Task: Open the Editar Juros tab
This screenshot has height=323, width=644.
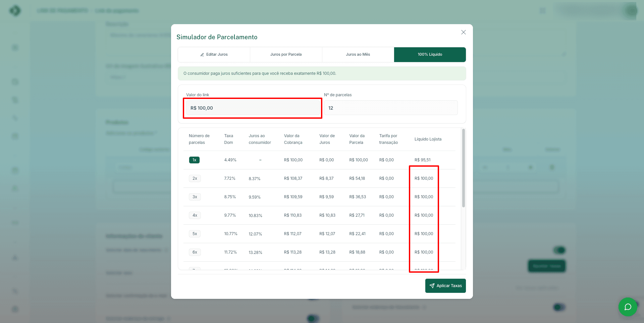Action: [x=214, y=54]
